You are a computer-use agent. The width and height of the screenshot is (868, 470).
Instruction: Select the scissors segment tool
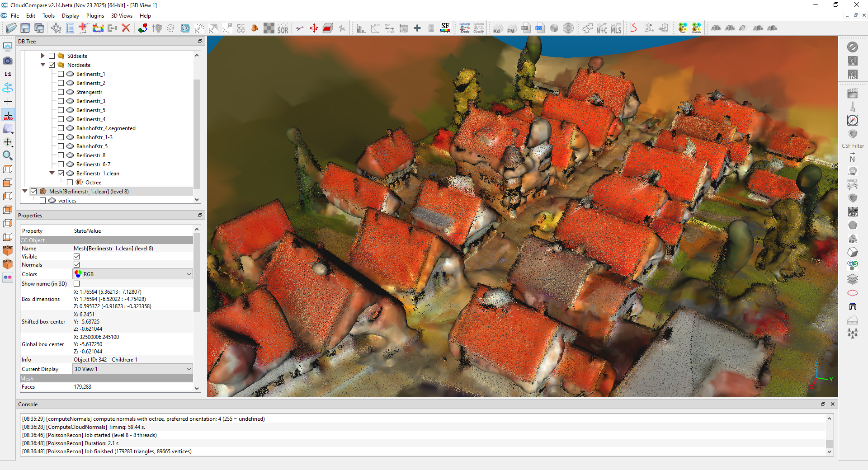(299, 28)
